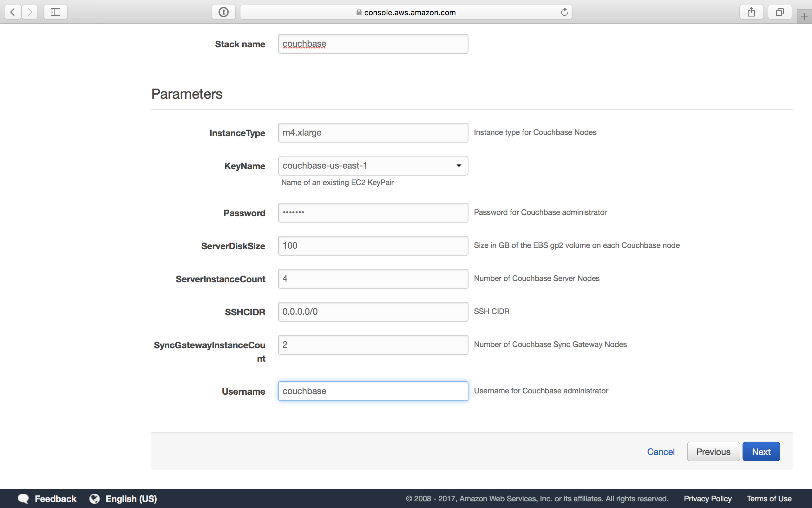
Task: Open a new tab with plus icon
Action: click(x=804, y=17)
